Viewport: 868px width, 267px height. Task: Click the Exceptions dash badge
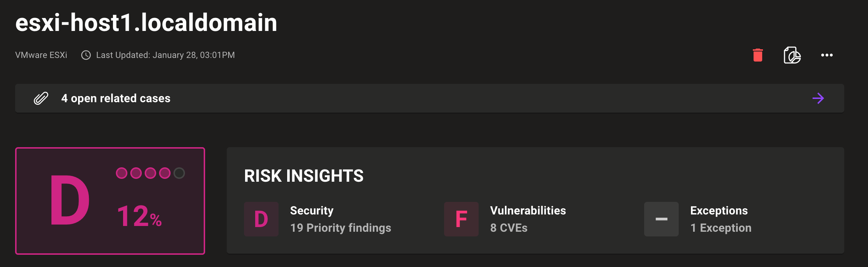(x=661, y=219)
